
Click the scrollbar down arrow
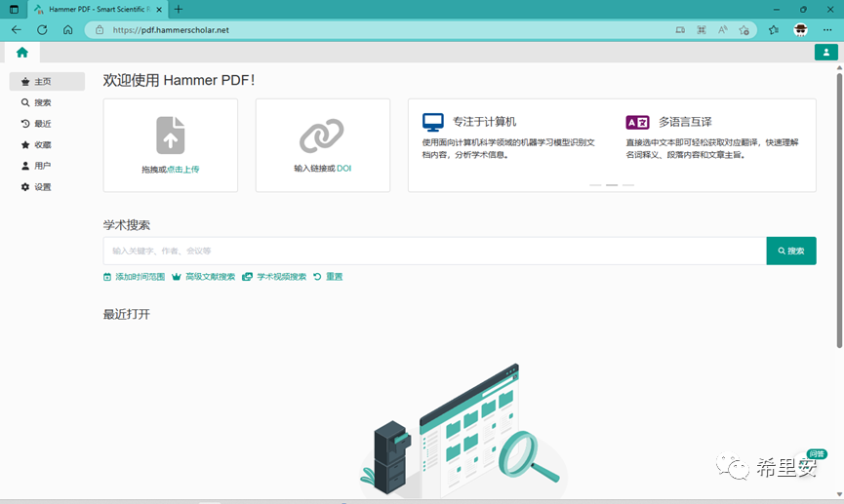(x=839, y=494)
